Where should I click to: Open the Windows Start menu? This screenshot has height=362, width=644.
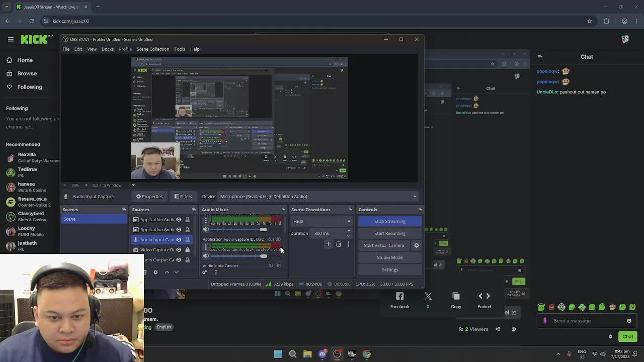click(278, 354)
